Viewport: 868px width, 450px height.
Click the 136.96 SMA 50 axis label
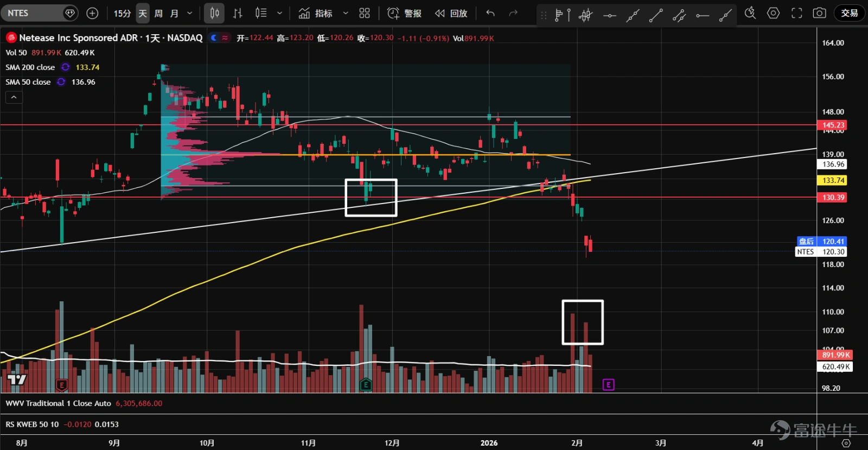(x=832, y=164)
